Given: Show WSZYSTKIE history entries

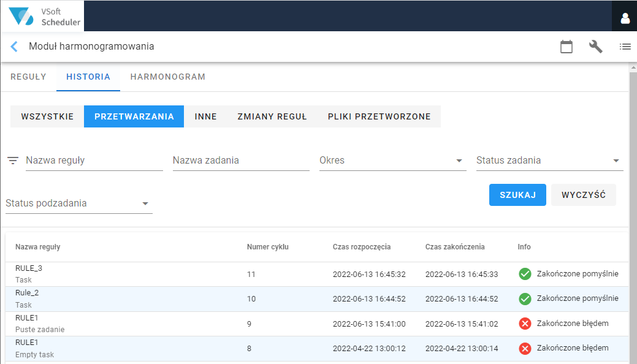Looking at the screenshot, I should (x=47, y=116).
